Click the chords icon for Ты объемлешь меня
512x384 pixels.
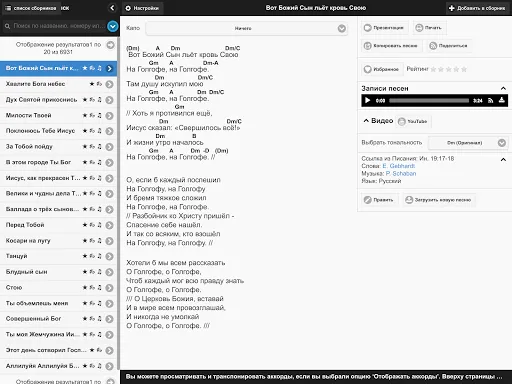tap(92, 303)
